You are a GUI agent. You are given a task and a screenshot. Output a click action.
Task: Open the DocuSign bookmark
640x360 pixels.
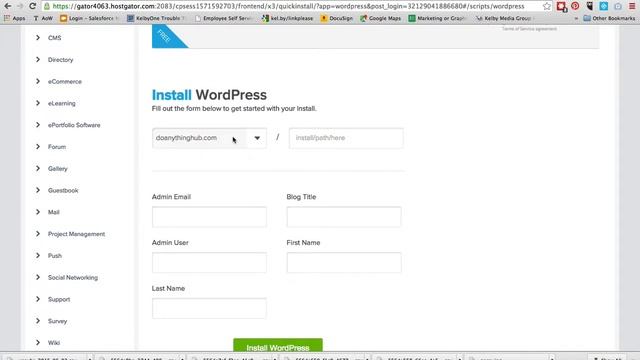pos(337,18)
